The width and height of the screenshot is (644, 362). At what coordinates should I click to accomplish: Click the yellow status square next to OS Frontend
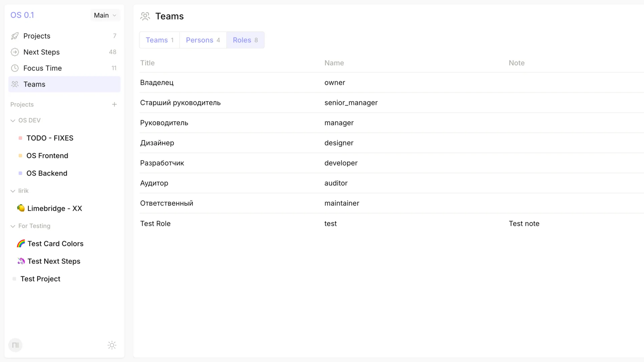pyautogui.click(x=21, y=155)
